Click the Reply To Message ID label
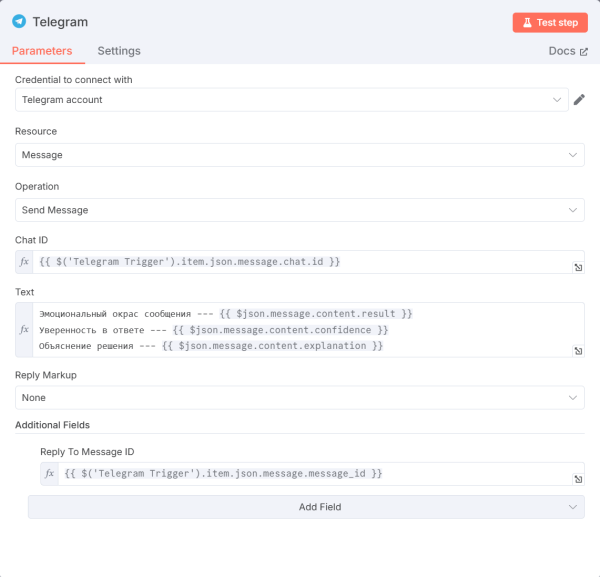 coord(87,452)
